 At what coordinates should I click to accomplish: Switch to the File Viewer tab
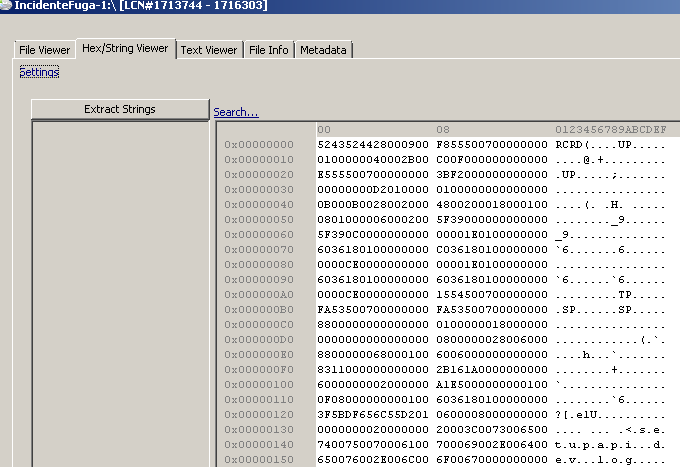(x=44, y=50)
